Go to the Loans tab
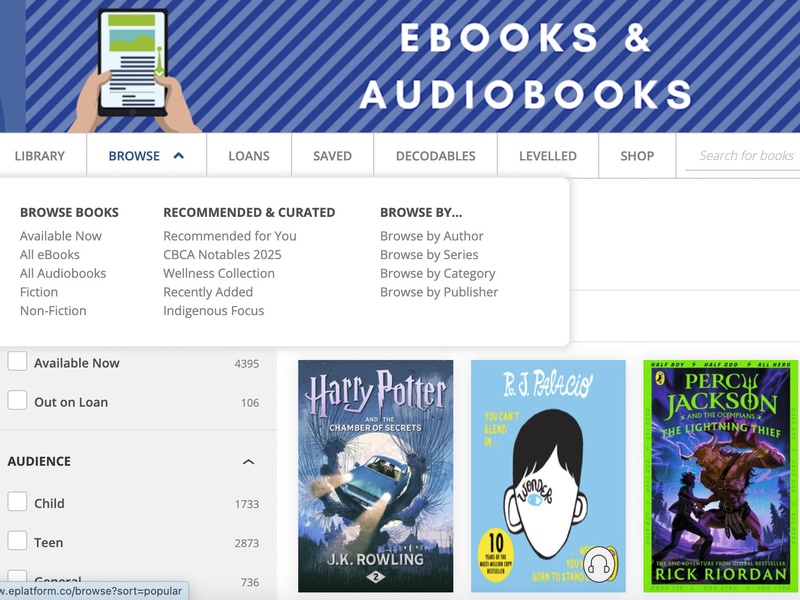The height and width of the screenshot is (600, 800). [x=249, y=156]
